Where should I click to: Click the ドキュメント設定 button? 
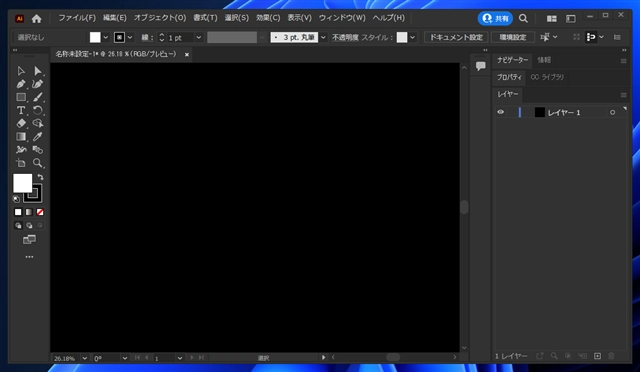[456, 37]
